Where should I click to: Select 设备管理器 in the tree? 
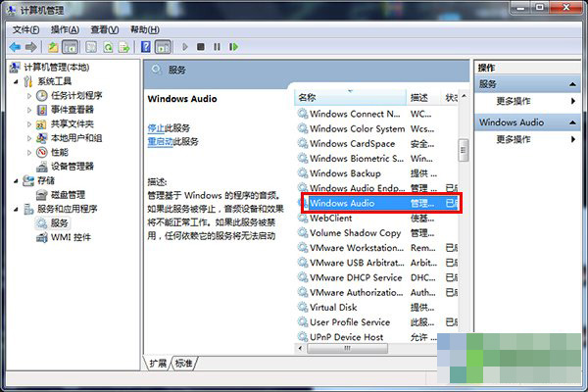[72, 167]
